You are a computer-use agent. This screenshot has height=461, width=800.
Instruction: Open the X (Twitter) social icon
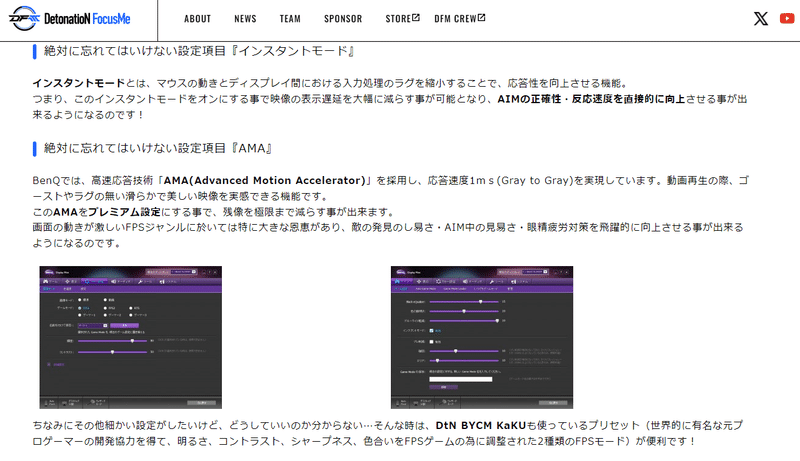point(761,19)
